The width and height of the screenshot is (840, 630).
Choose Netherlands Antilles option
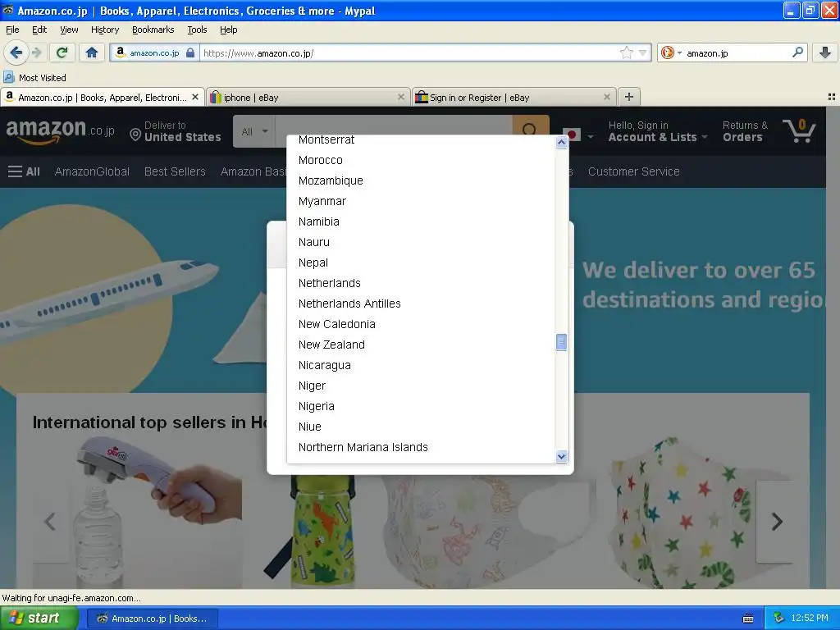[421, 304]
